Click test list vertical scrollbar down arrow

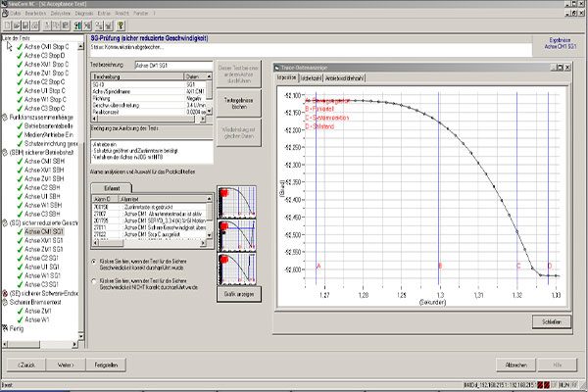click(80, 335)
